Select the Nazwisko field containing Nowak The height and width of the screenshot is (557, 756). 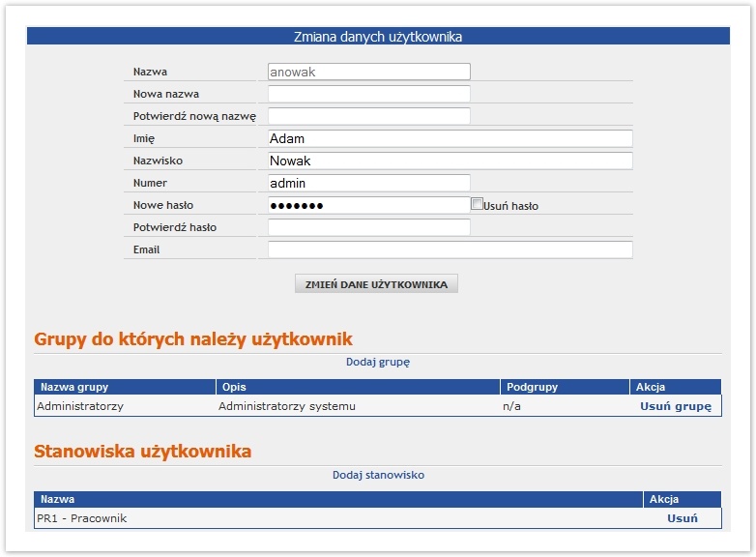(450, 161)
